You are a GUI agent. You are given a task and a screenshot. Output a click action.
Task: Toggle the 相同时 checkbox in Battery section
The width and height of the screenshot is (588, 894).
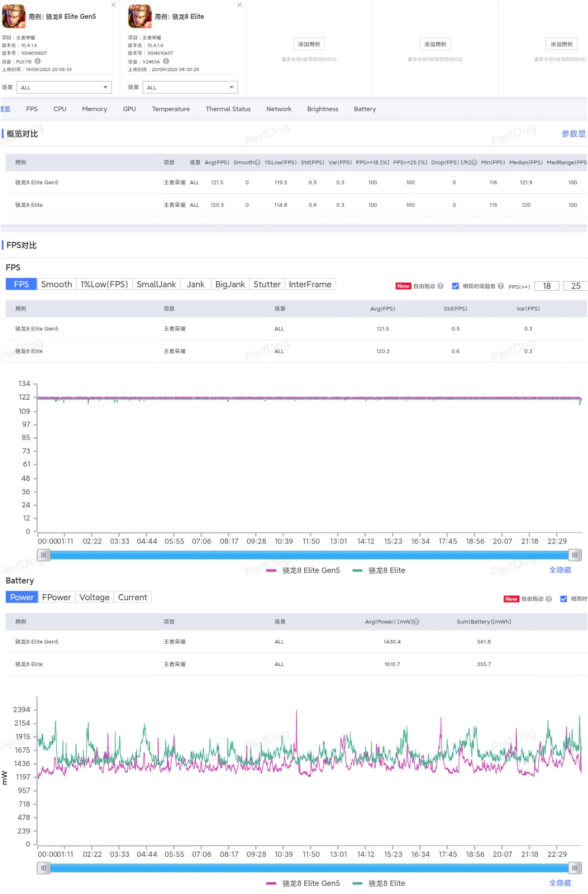[563, 599]
